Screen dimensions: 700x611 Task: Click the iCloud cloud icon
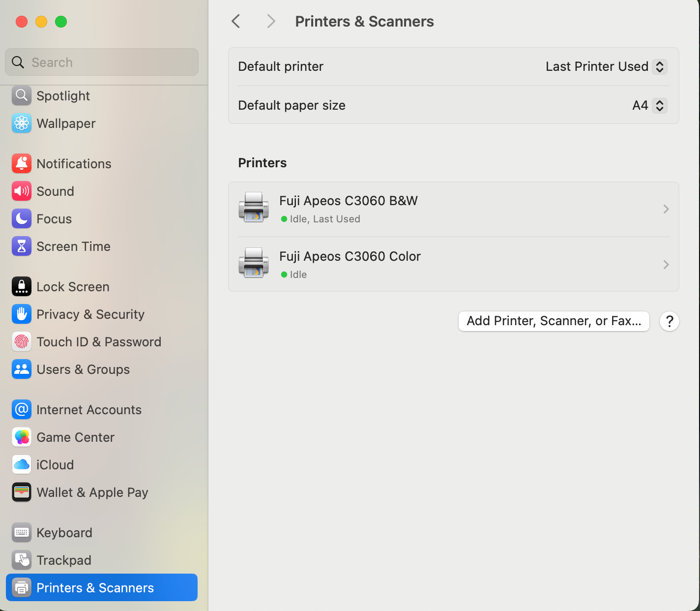click(22, 465)
